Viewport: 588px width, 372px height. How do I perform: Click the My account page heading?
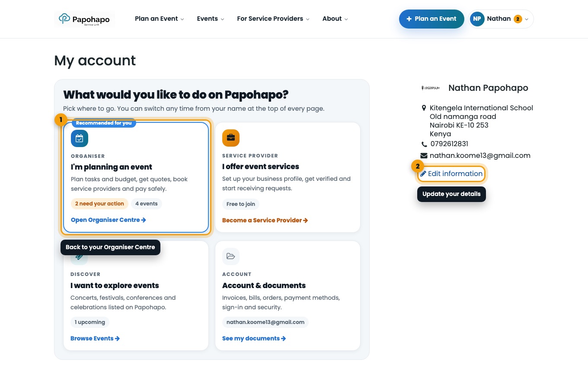(x=95, y=61)
